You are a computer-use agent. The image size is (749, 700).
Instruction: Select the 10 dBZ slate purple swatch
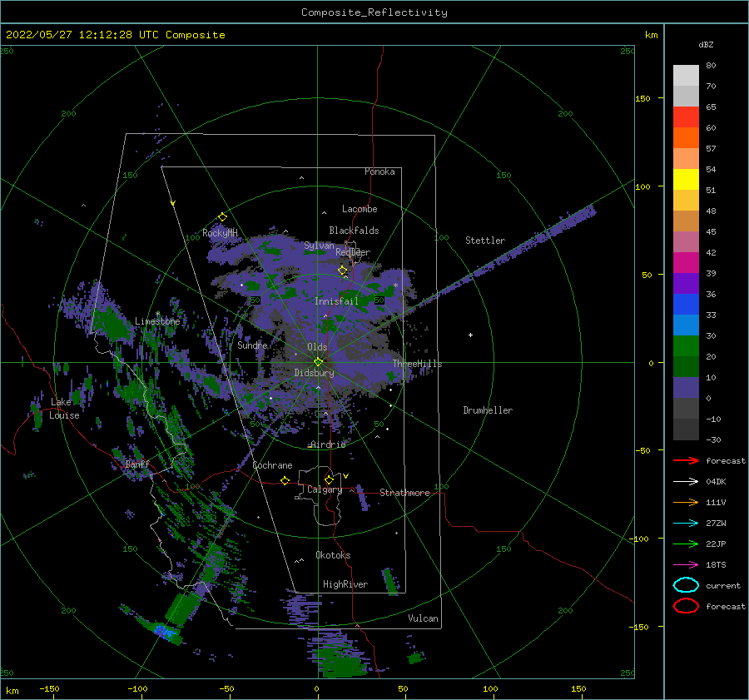point(686,387)
